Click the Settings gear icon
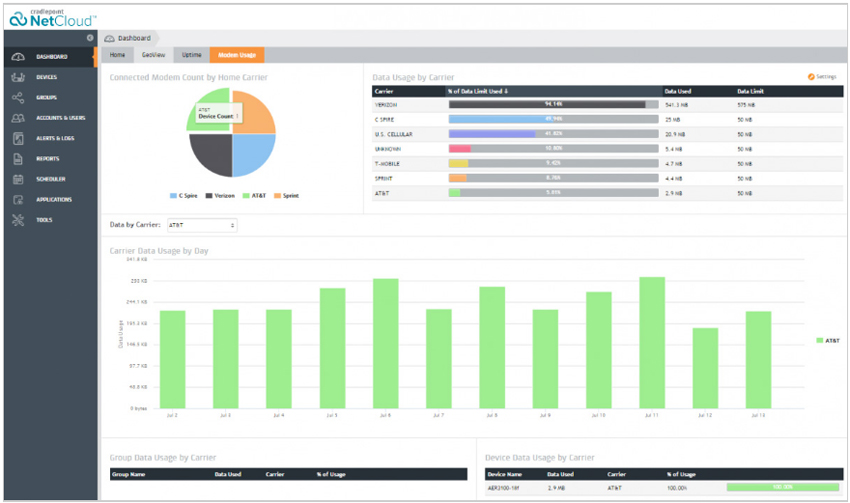Image resolution: width=850 pixels, height=503 pixels. point(811,77)
